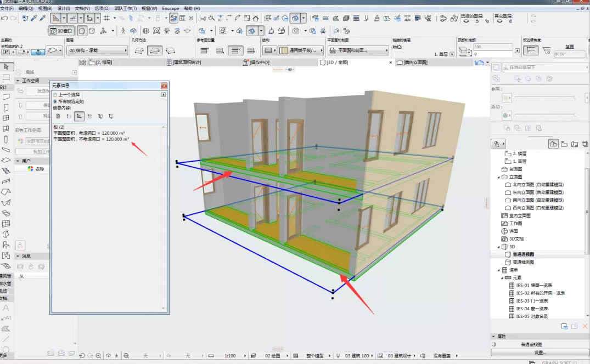This screenshot has height=364, width=590.
Task: Open the 1. 首层 home story arrow
Action: tap(452, 54)
